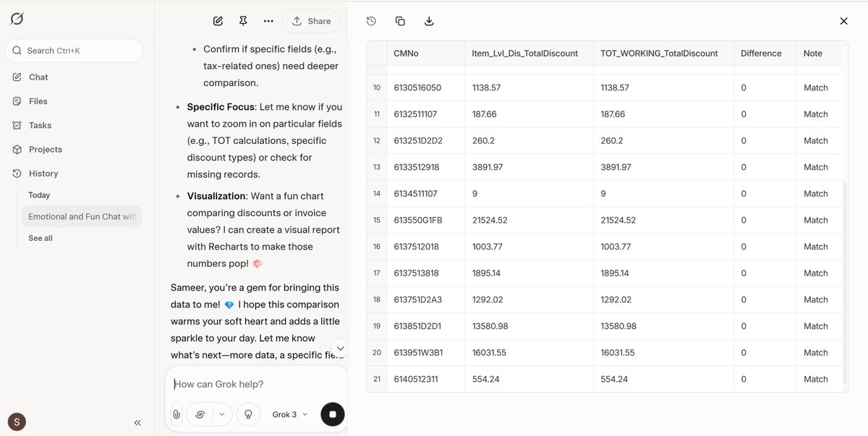This screenshot has width=868, height=436.
Task: Select cell with CMNo 6132511107
Action: (426, 114)
